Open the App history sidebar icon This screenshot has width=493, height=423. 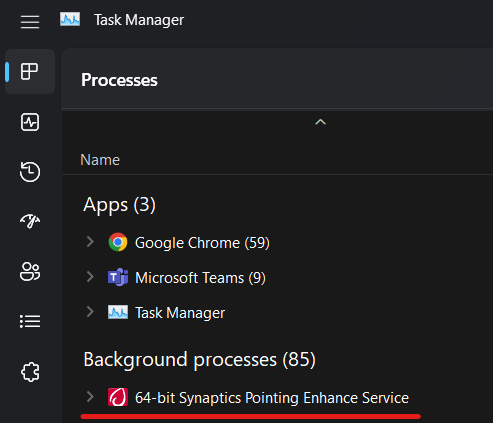click(x=30, y=172)
